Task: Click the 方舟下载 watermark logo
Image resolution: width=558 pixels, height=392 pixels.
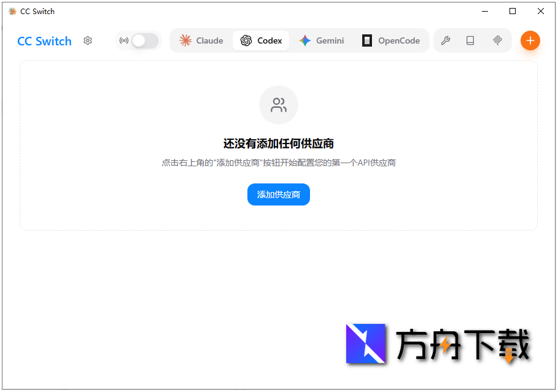Action: 366,344
